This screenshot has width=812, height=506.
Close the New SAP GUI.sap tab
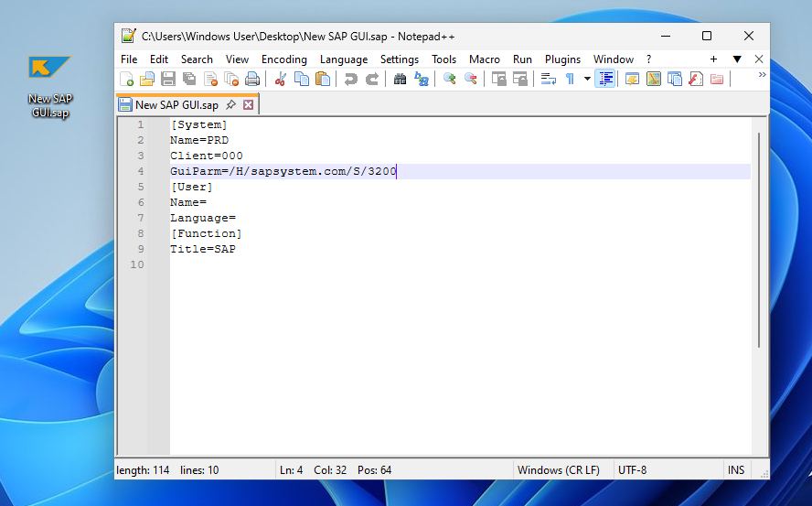click(x=248, y=105)
